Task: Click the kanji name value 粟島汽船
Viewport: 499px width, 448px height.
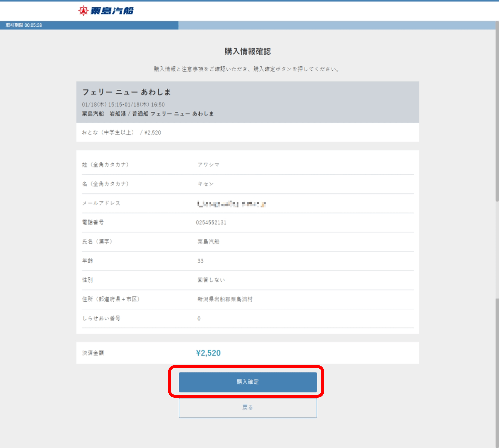Action: click(x=208, y=241)
